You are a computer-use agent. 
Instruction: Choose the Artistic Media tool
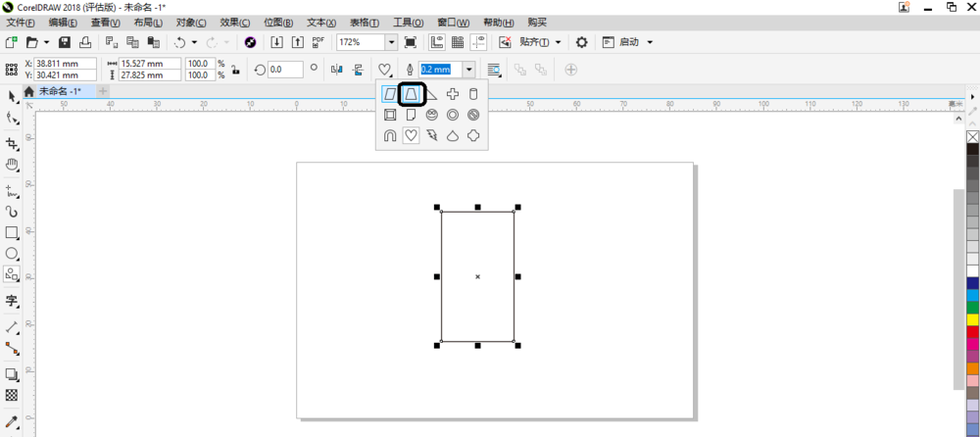pyautogui.click(x=11, y=212)
